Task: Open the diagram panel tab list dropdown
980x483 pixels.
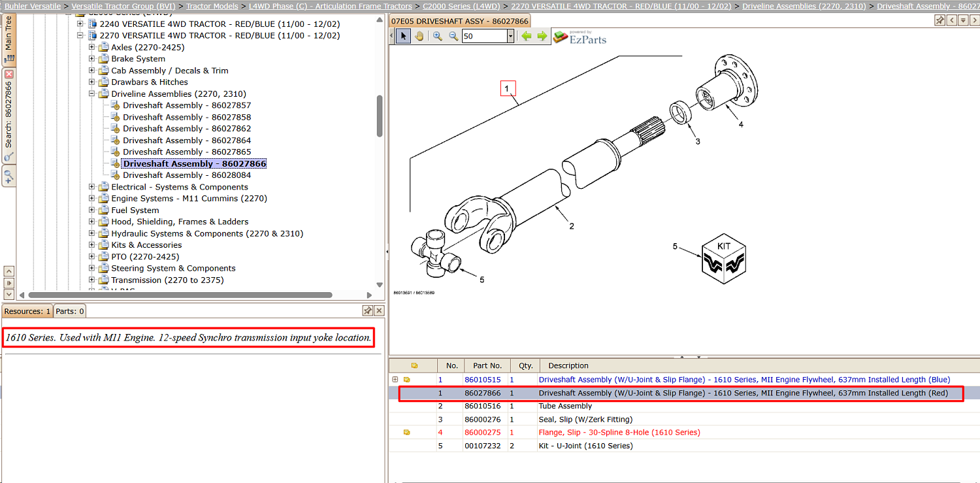Action: click(963, 20)
